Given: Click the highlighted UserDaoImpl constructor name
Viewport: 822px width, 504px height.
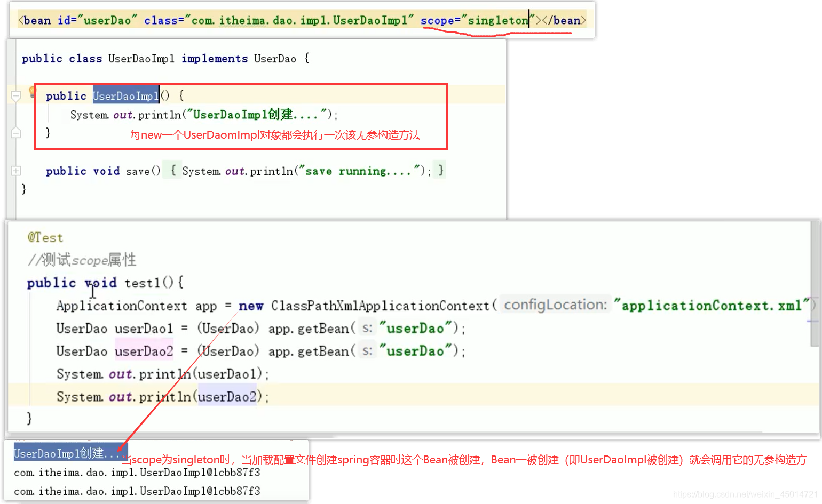Looking at the screenshot, I should (x=126, y=96).
